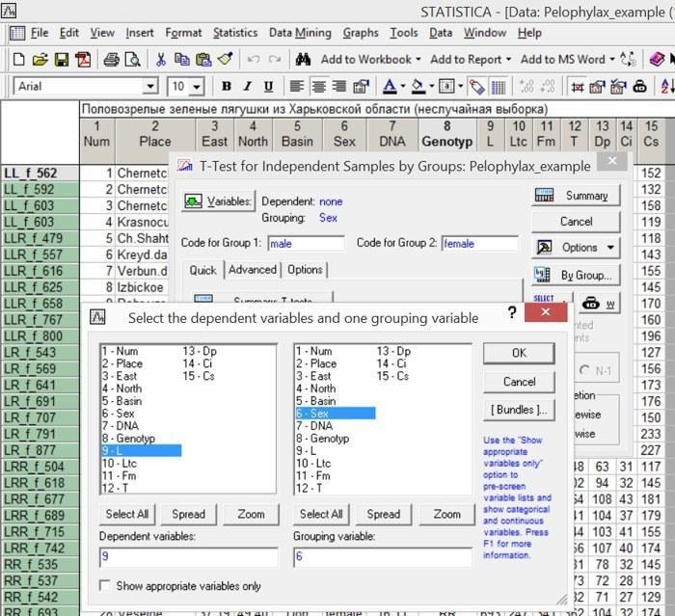
Task: Open the Data Mining menu
Action: click(300, 33)
